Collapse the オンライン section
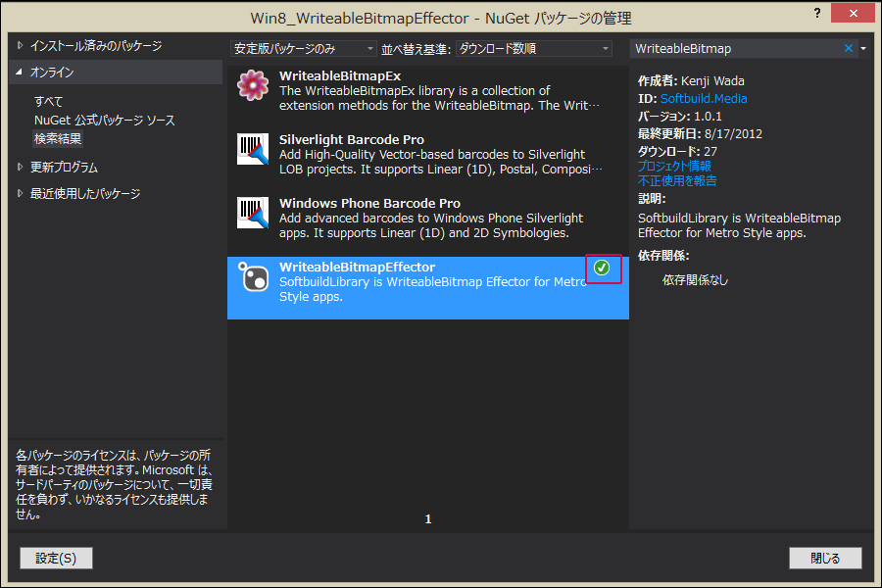882x588 pixels. pyautogui.click(x=20, y=72)
